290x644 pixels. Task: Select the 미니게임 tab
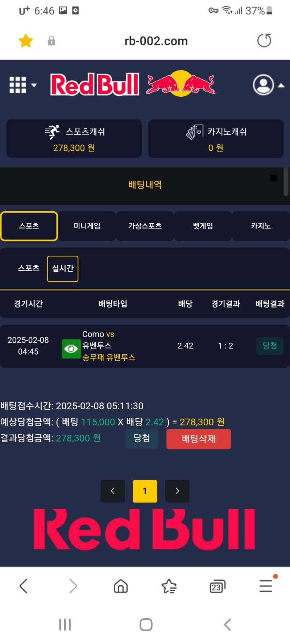[x=87, y=226]
